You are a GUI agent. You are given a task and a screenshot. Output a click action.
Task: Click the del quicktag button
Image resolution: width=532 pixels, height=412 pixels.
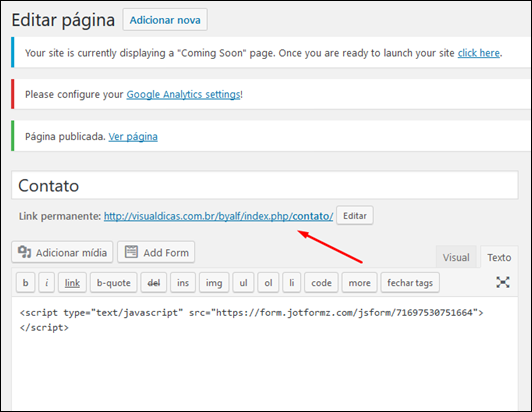point(154,282)
